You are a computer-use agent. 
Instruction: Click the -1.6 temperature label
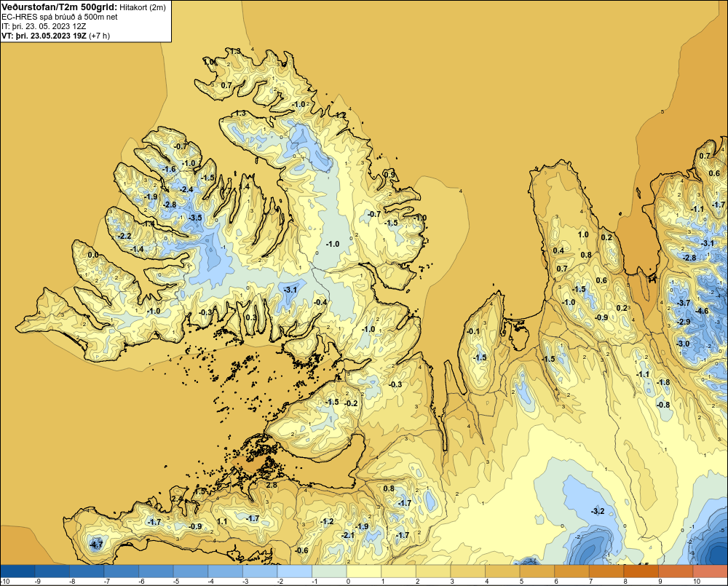pos(170,169)
